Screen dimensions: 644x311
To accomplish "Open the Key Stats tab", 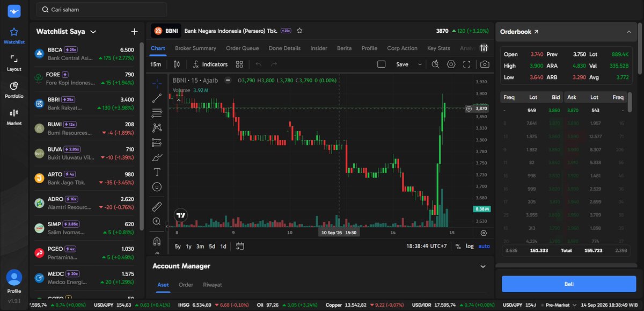I will point(438,48).
